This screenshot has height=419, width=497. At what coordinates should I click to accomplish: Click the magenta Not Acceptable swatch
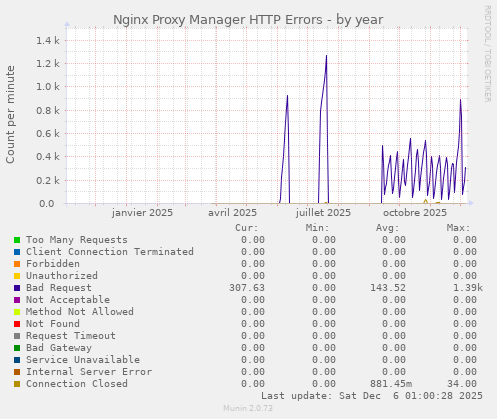tap(17, 300)
